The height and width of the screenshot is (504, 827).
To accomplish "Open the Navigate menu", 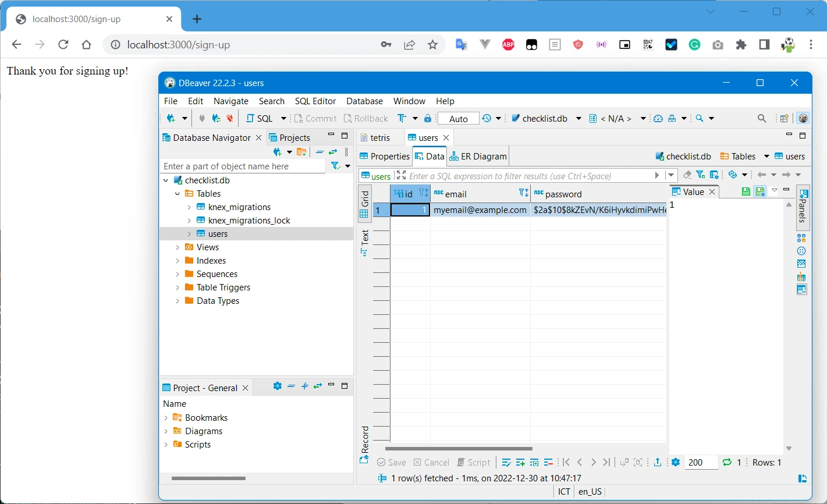I will 231,101.
